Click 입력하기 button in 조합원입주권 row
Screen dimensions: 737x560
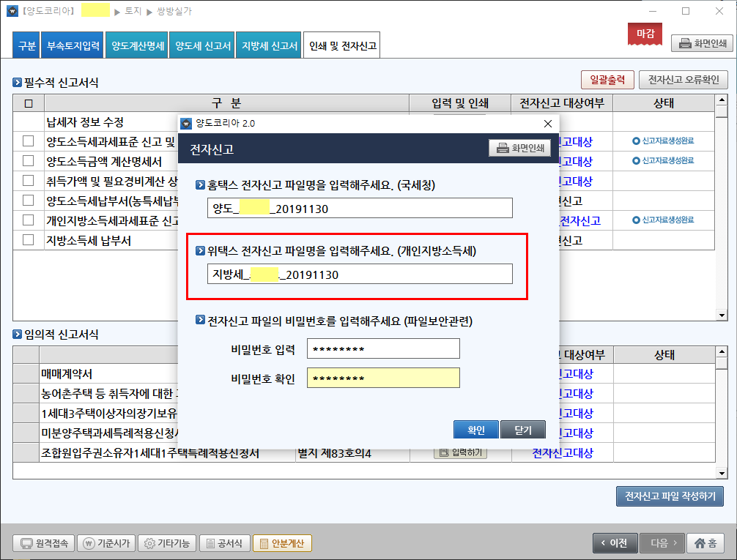(x=460, y=452)
